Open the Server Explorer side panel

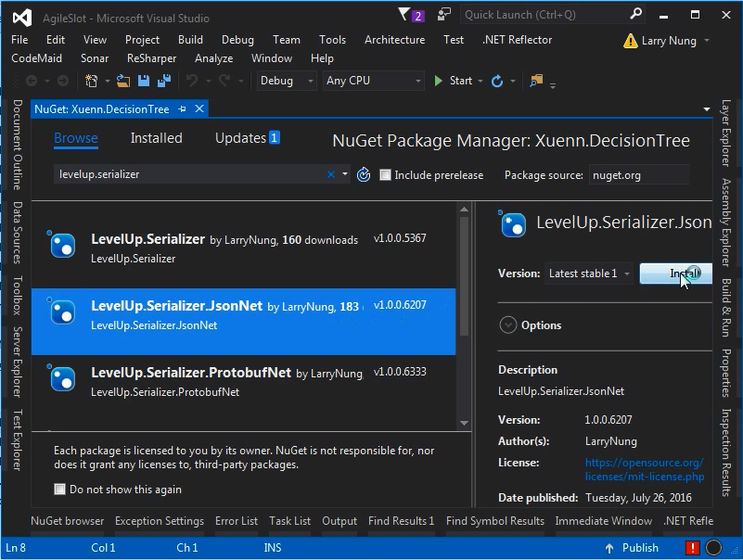pos(18,362)
